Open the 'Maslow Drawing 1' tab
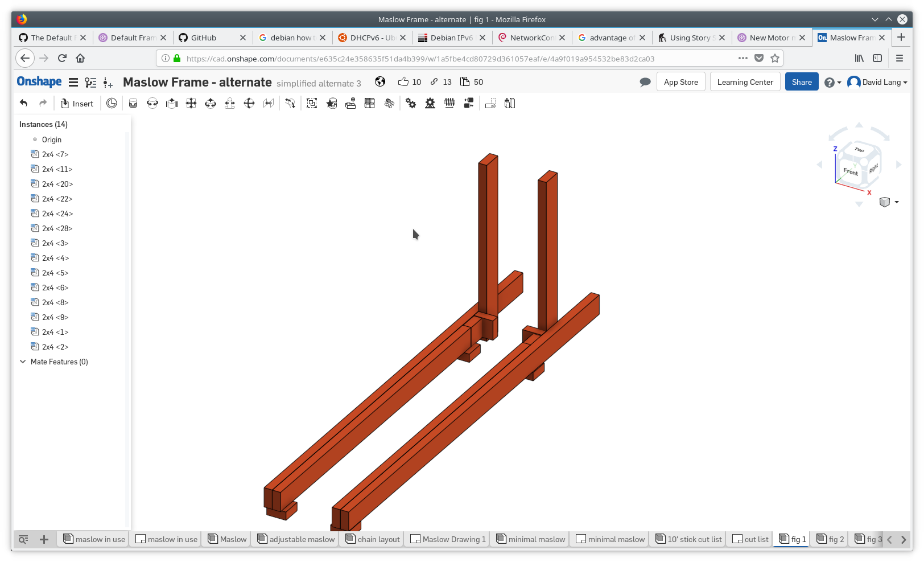Screen dimensions: 924x562 [448, 539]
